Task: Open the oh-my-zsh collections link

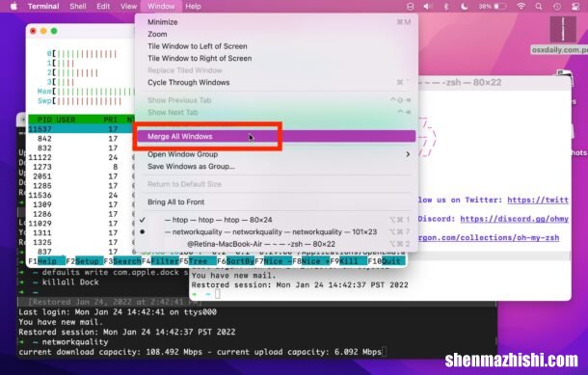Action: pos(489,237)
